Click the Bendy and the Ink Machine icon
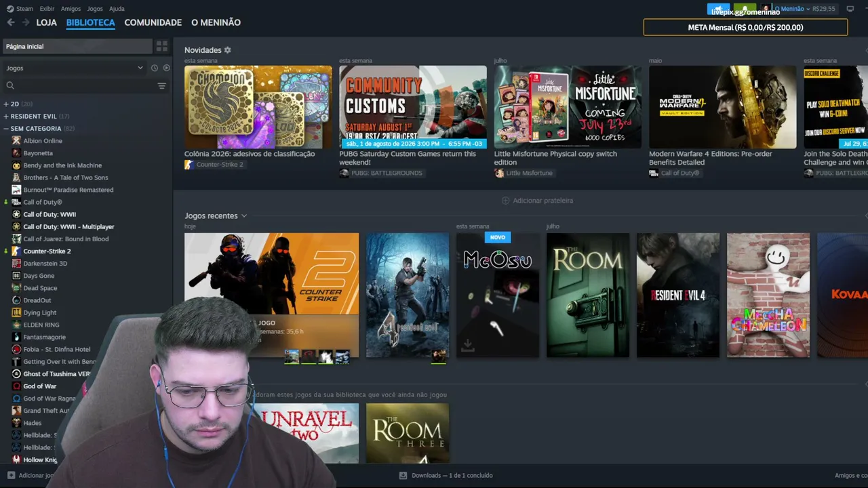 17,165
